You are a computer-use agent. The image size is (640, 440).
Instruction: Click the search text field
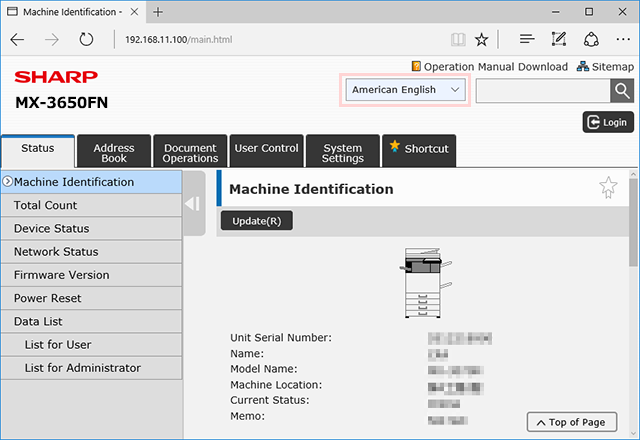coord(543,91)
